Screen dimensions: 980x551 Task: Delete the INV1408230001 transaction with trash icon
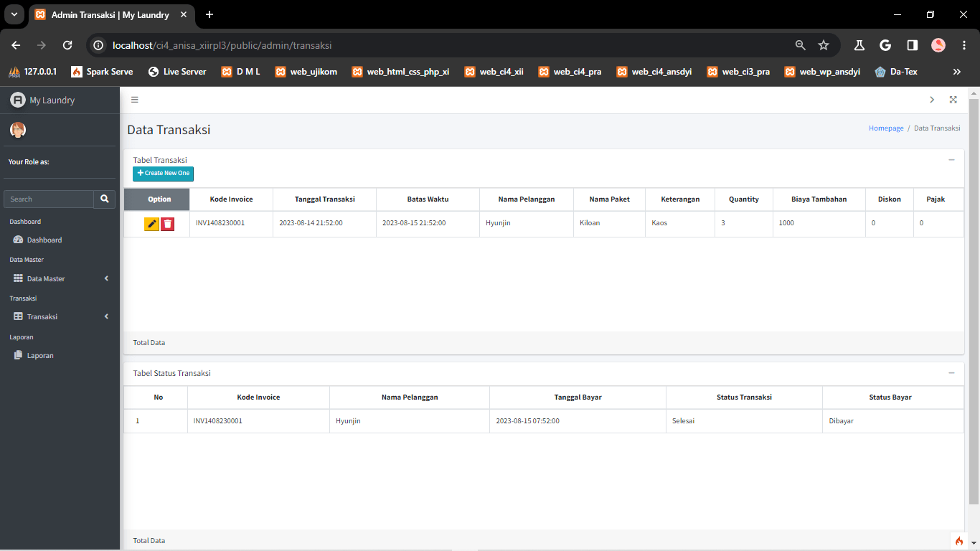pyautogui.click(x=168, y=224)
